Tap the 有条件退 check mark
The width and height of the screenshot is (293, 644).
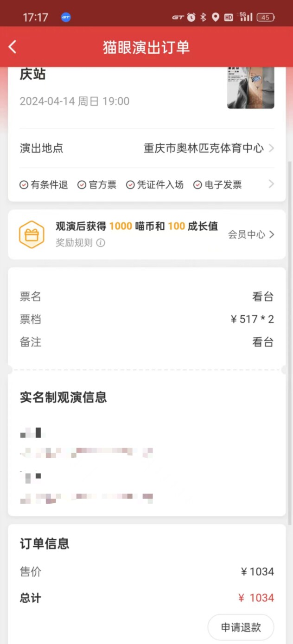(24, 185)
